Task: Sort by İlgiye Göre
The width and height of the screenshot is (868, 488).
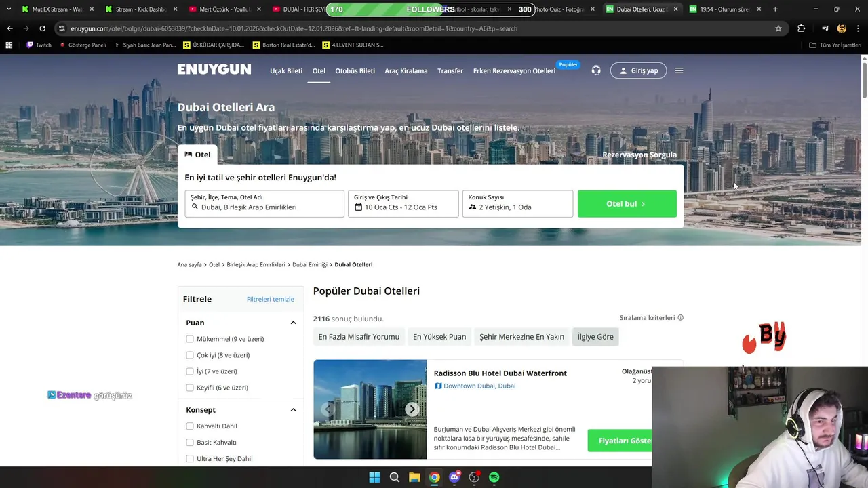Action: click(x=595, y=337)
